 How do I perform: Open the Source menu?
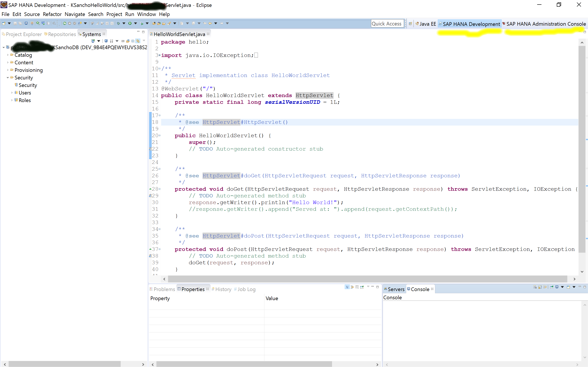tap(32, 14)
